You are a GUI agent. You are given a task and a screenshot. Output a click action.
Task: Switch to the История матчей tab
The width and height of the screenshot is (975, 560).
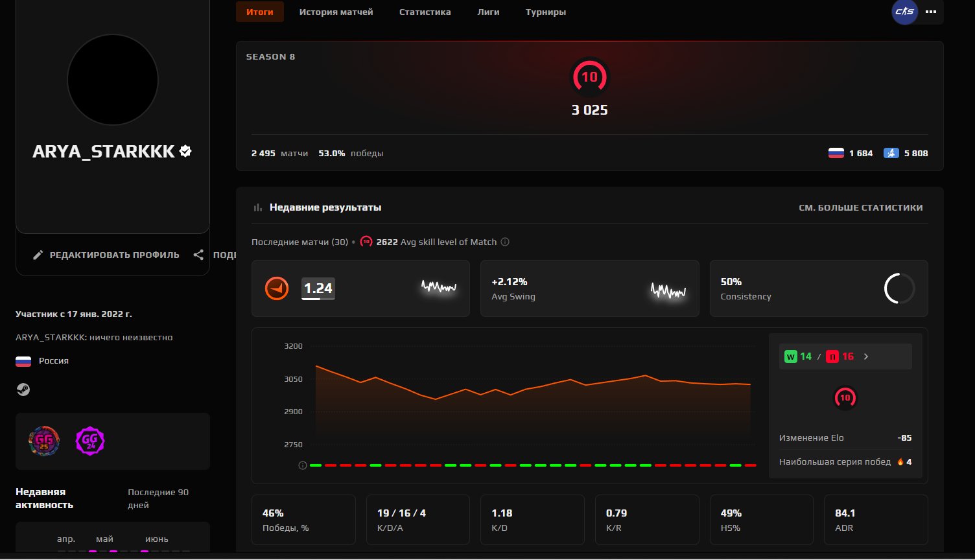(x=336, y=12)
